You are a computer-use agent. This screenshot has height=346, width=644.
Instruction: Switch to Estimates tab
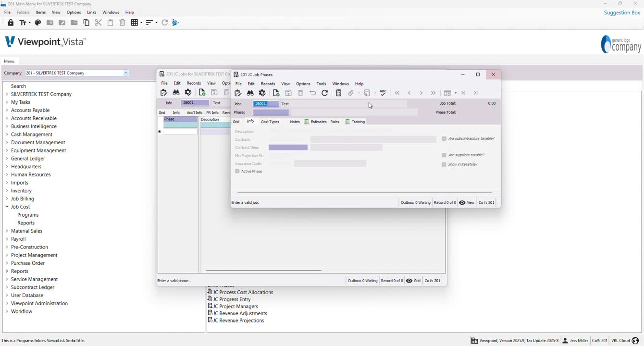point(319,122)
